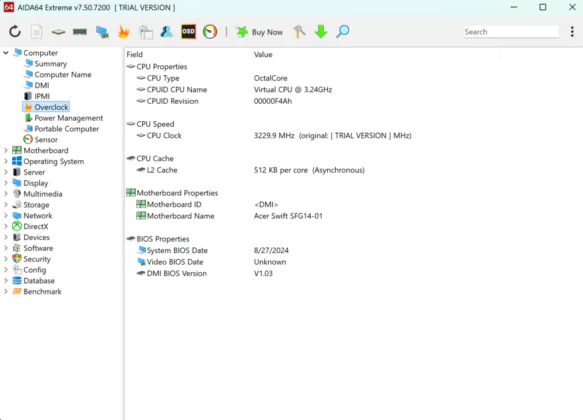Screen dimensions: 583x420
Task: Select the Video BIOS Date row
Action: pyautogui.click(x=312, y=262)
